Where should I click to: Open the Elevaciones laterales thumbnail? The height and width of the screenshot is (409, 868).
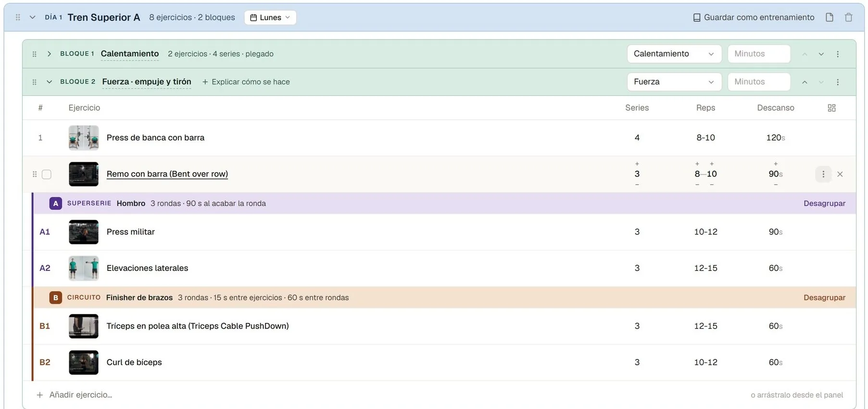(84, 268)
